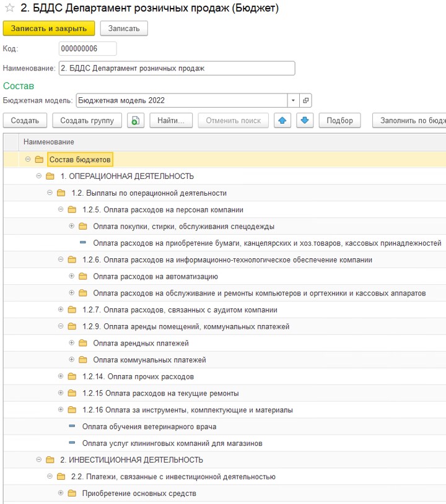Click the favorites star icon beside title
This screenshot has width=446, height=504.
coord(10,7)
